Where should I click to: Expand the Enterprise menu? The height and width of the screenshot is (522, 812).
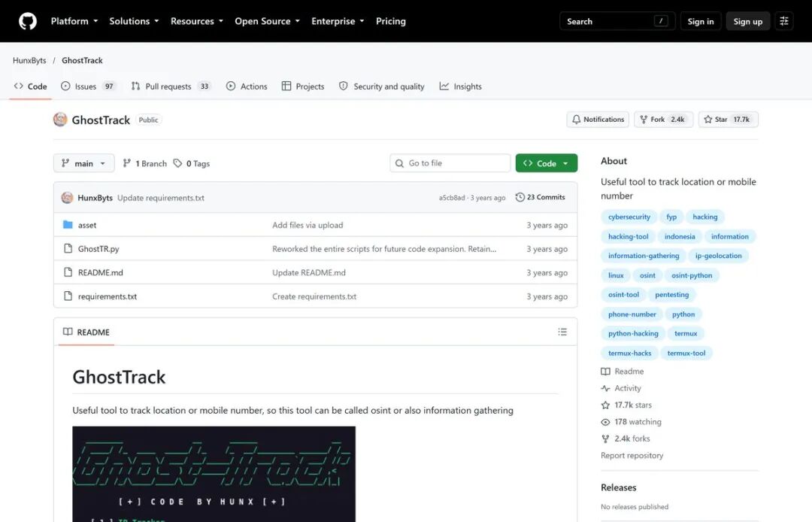tap(338, 21)
